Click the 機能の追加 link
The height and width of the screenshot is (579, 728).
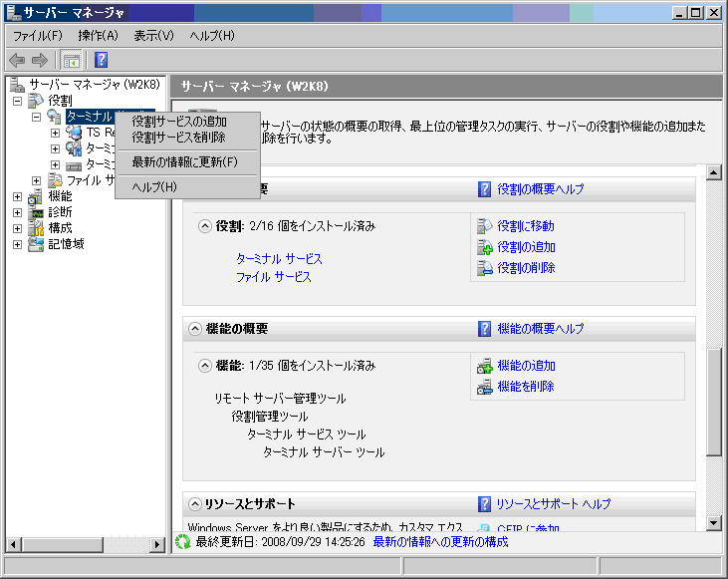pos(526,366)
